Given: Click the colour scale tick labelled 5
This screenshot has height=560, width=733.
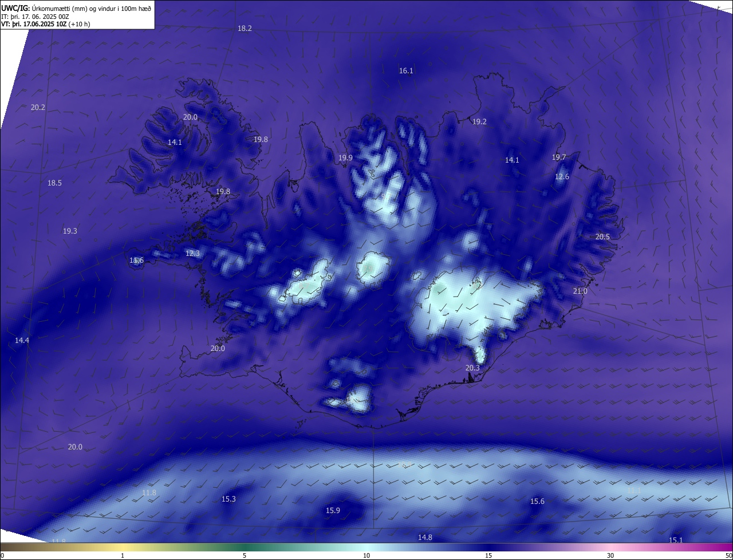Looking at the screenshot, I should 245,555.
